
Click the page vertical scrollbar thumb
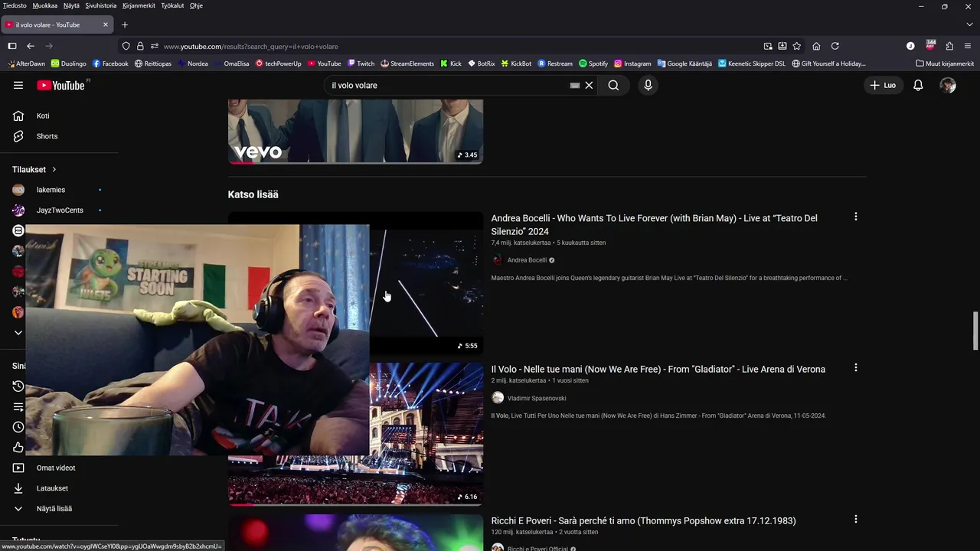(975, 330)
